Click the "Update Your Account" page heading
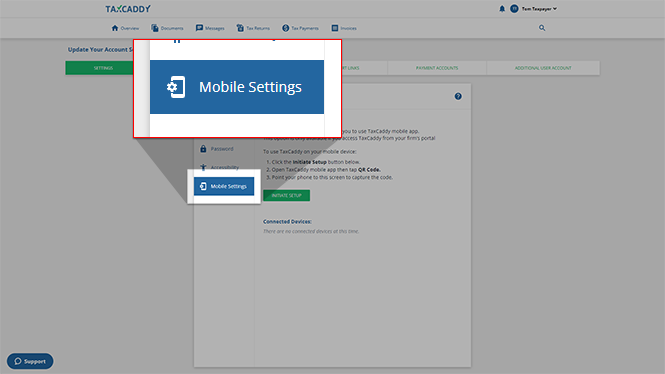Viewport: 665px width, 374px height. pyautogui.click(x=101, y=50)
